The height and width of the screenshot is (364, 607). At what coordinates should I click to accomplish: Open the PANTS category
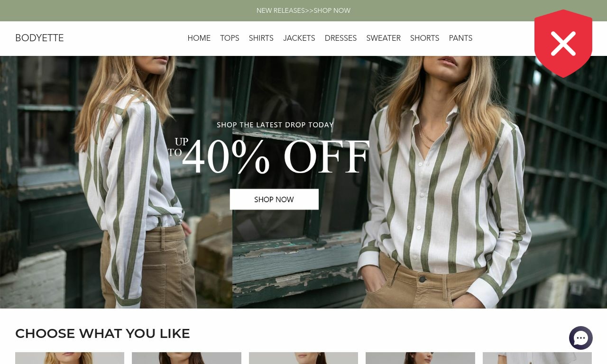(461, 38)
